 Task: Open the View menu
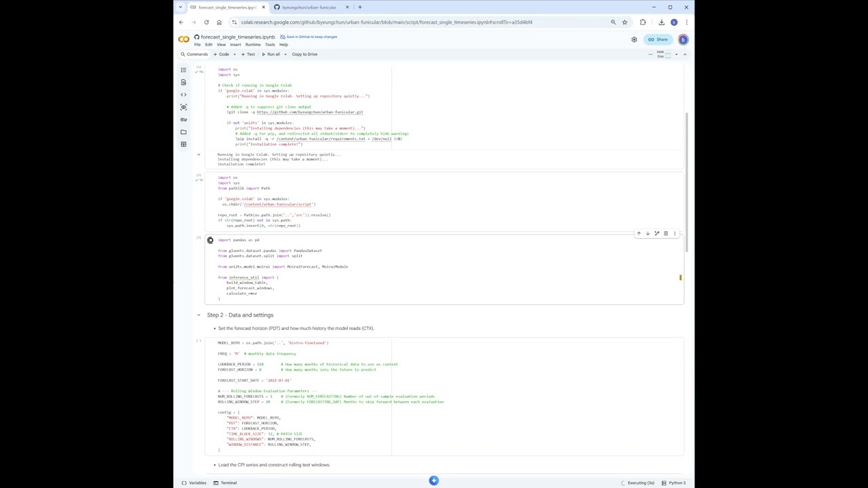(x=221, y=45)
